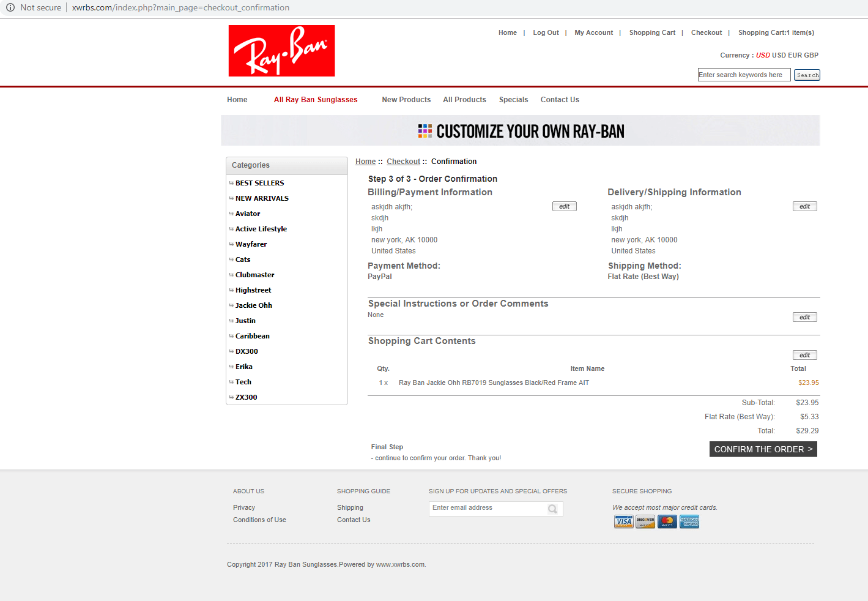The image size is (868, 601).
Task: Click the site info icon in address bar
Action: (10, 7)
